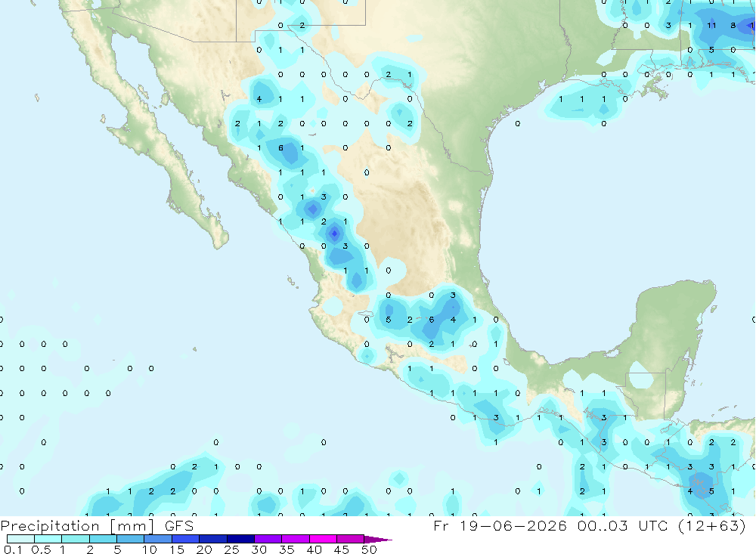Image resolution: width=756 pixels, height=554 pixels.
Task: Select the 30–35 mm purple legend swatch
Action: pyautogui.click(x=268, y=539)
